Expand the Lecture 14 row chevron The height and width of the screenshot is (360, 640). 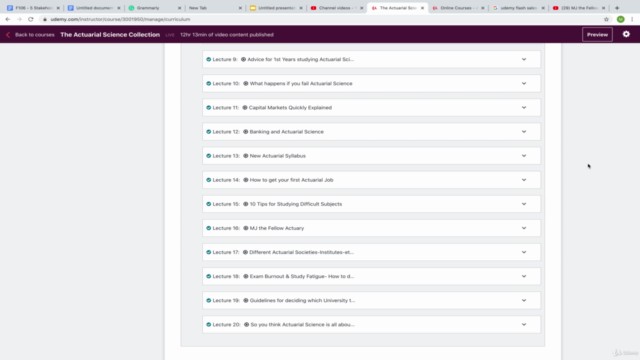click(x=524, y=180)
